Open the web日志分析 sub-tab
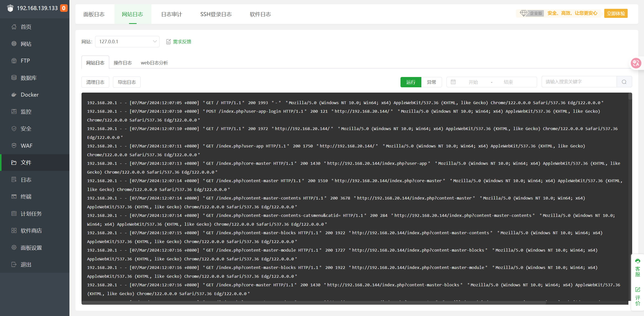Image resolution: width=644 pixels, height=316 pixels. 154,63
